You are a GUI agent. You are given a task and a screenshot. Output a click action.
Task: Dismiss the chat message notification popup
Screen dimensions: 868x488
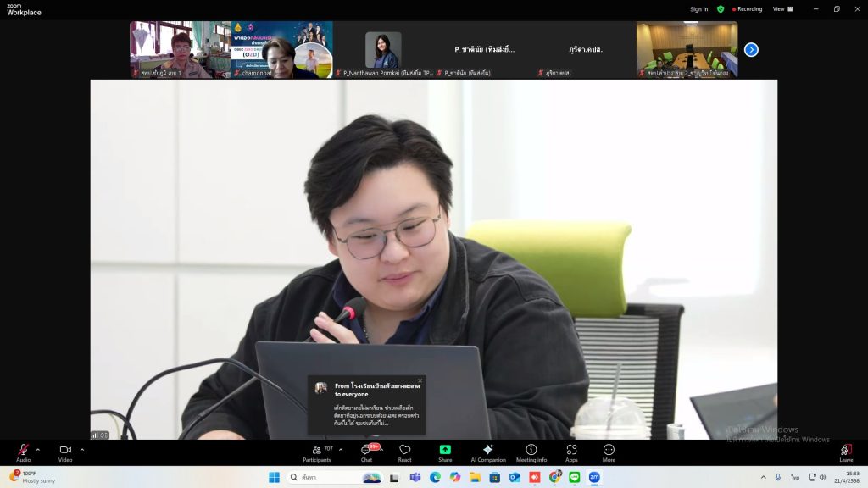point(420,380)
